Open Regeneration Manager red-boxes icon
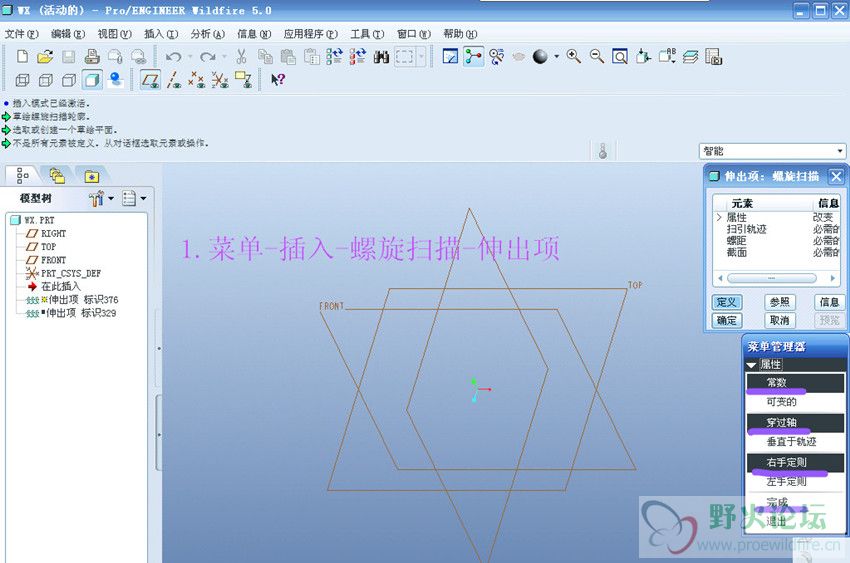Viewport: 850px width, 563px height. click(358, 56)
